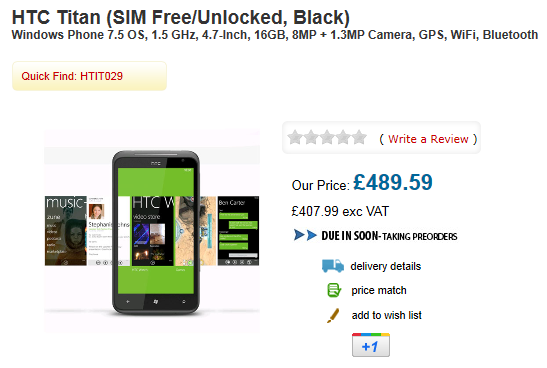Click the HTC Titan product title
Image resolution: width=547 pixels, height=368 pixels.
[181, 17]
